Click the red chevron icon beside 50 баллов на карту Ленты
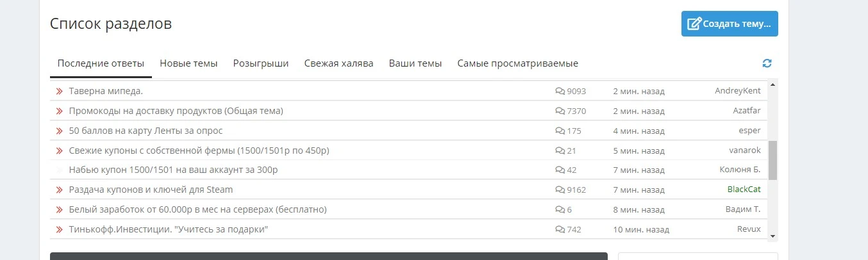The height and width of the screenshot is (260, 868). click(x=60, y=131)
